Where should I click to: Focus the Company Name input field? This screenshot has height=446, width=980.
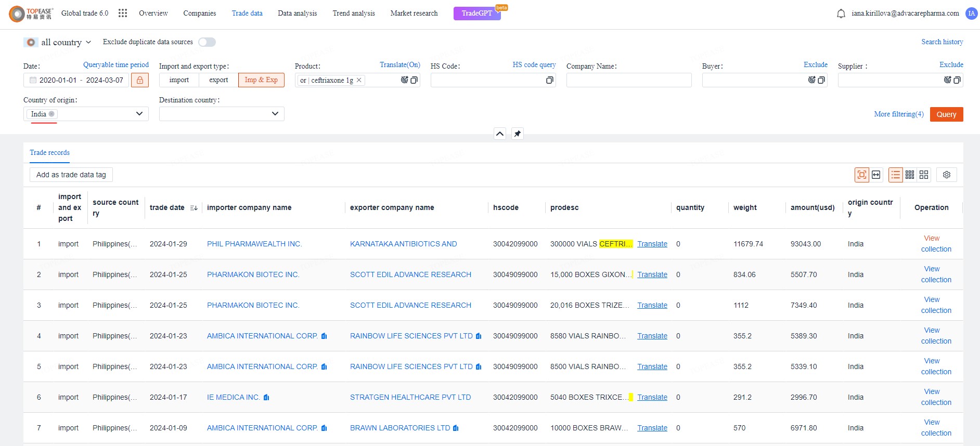tap(629, 80)
